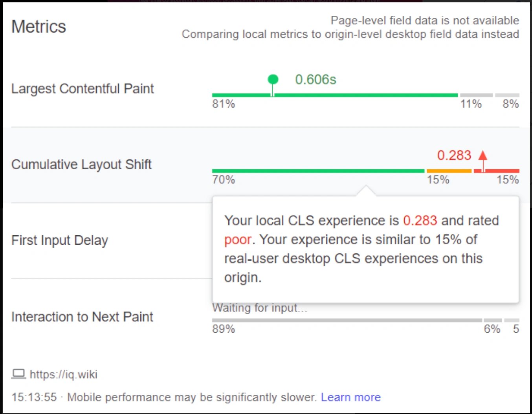Open the Learn more link

click(x=350, y=397)
